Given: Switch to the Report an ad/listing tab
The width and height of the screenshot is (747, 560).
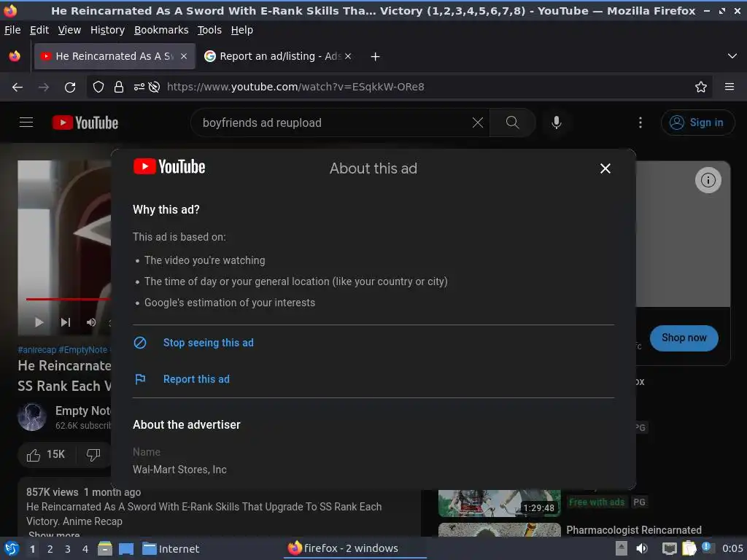Looking at the screenshot, I should pyautogui.click(x=279, y=56).
